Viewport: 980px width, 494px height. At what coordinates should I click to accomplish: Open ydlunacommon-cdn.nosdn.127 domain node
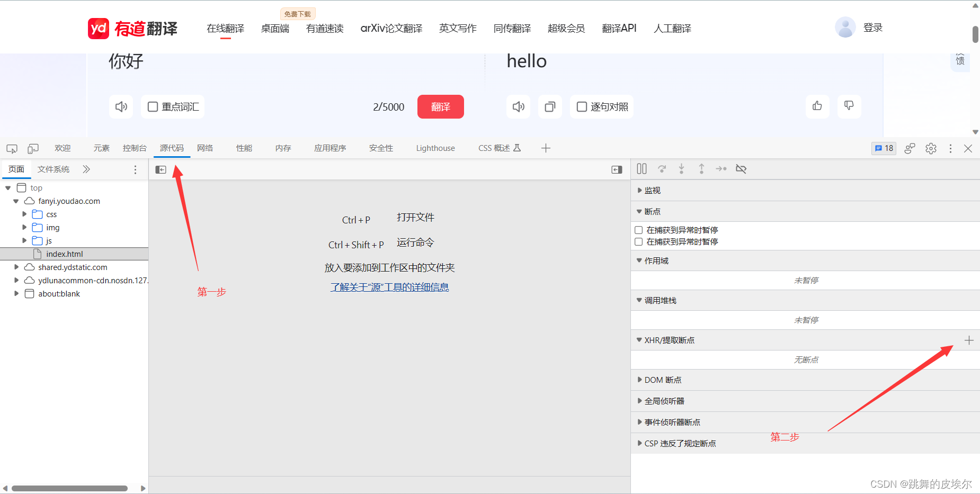93,281
